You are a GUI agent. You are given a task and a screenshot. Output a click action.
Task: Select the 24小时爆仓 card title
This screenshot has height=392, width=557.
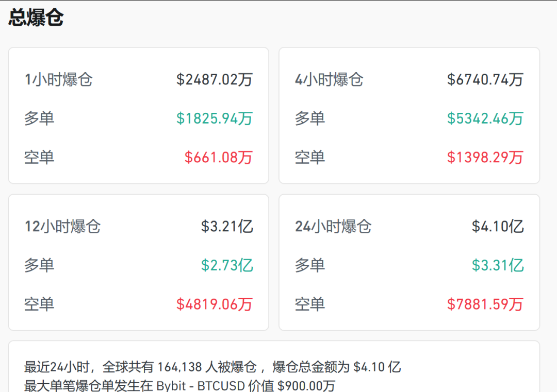tap(333, 227)
